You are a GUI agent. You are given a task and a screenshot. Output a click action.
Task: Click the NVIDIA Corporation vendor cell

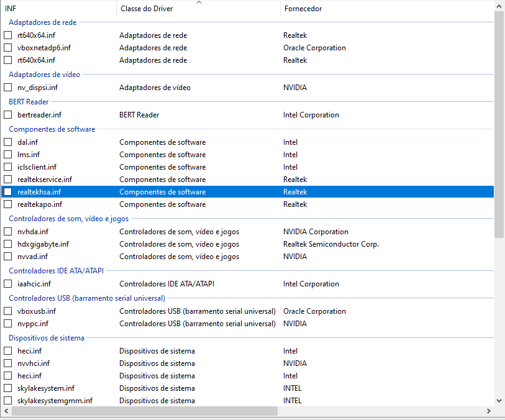coord(316,232)
